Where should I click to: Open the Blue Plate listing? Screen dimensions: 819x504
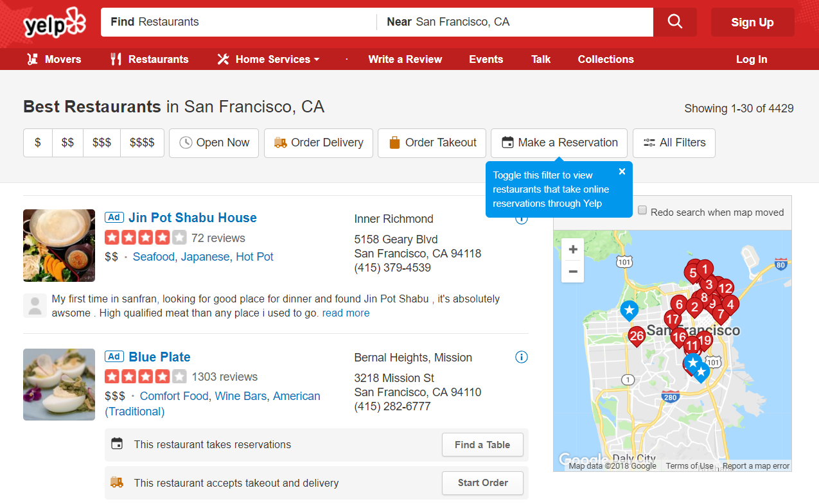click(x=159, y=357)
